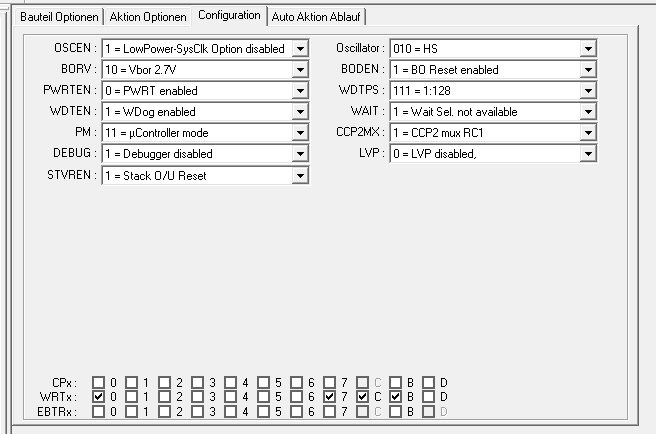This screenshot has height=434, width=656.
Task: Tick the EBTRx 7 checkbox
Action: (329, 411)
